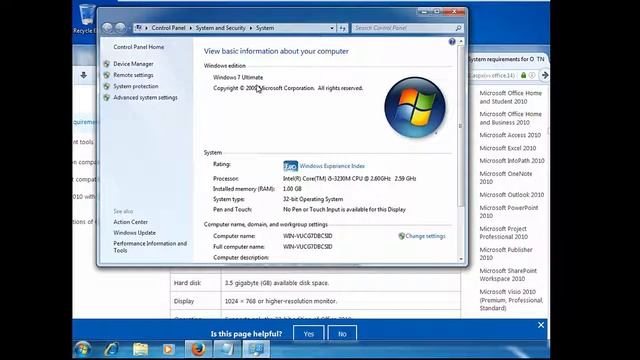
Task: Open the Microsoft InfoPath 2010 link
Action: (x=512, y=161)
